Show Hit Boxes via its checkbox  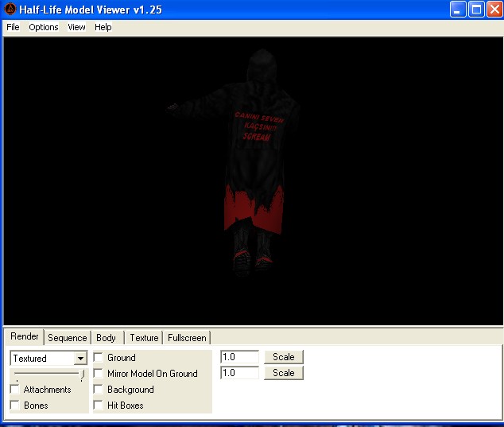pyautogui.click(x=99, y=406)
